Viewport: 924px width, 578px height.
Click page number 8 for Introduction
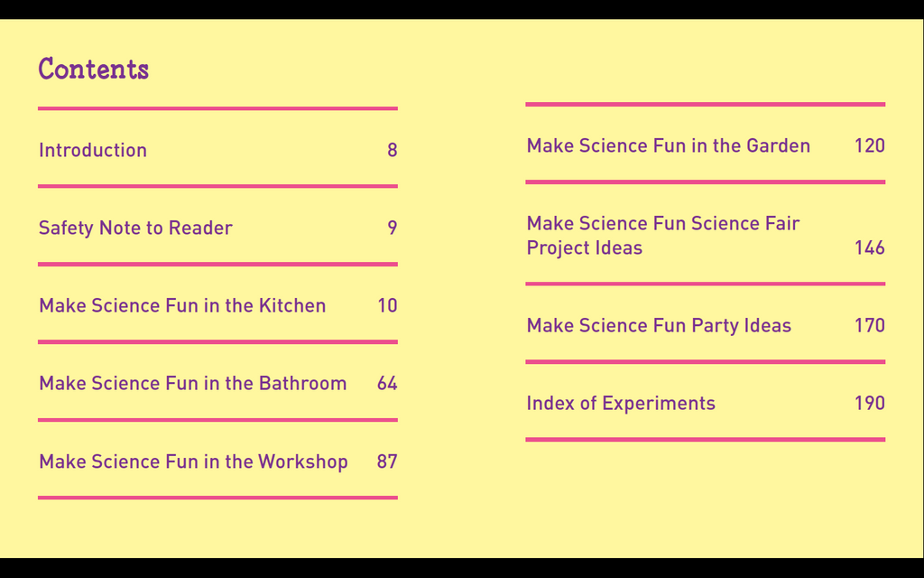[x=392, y=150]
